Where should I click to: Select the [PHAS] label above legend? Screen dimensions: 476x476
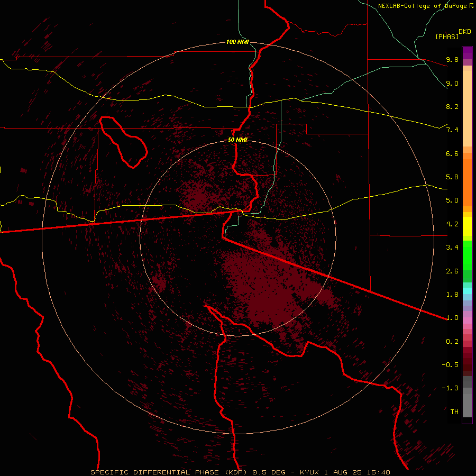coord(447,37)
